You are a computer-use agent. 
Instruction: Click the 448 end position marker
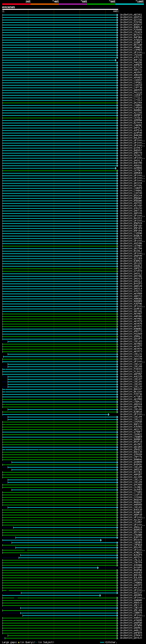[x=115, y=11]
